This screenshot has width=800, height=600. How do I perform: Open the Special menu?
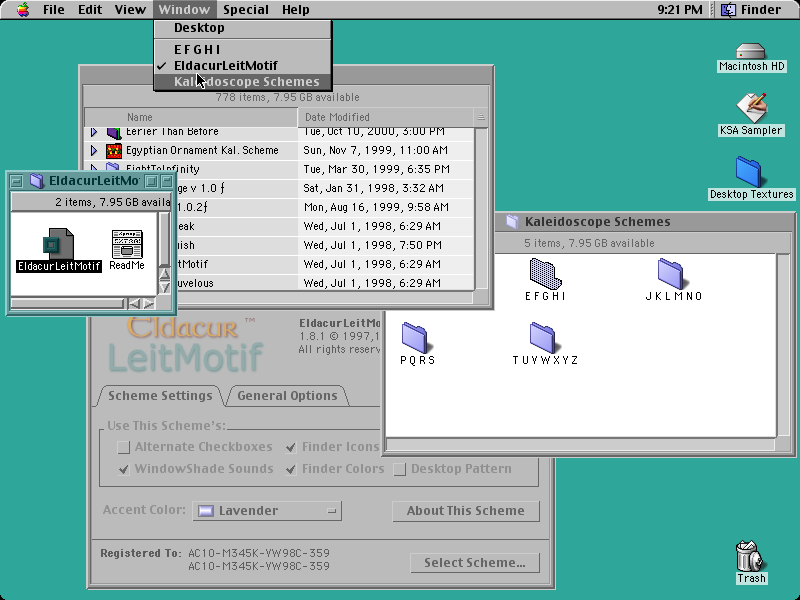[245, 10]
